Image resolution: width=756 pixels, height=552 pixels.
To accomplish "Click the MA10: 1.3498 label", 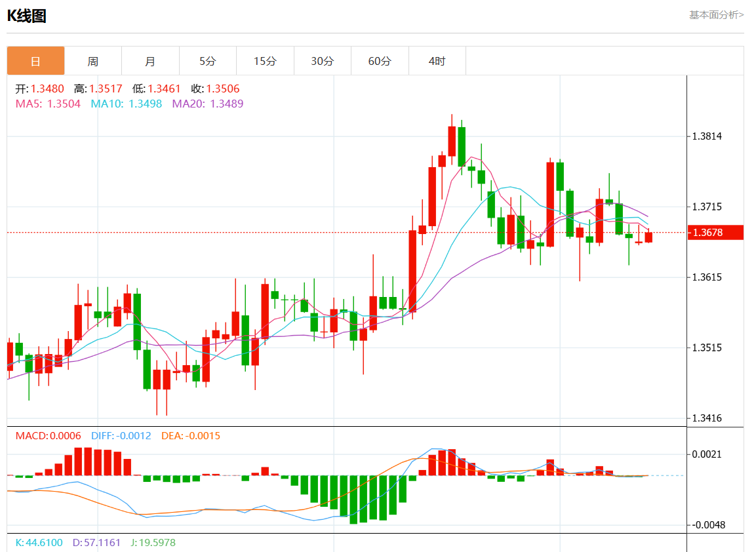I will click(127, 104).
